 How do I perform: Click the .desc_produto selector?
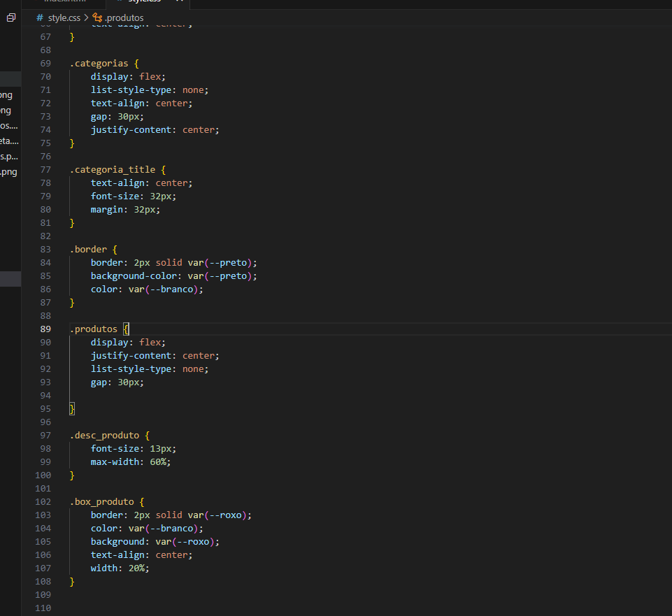click(105, 436)
